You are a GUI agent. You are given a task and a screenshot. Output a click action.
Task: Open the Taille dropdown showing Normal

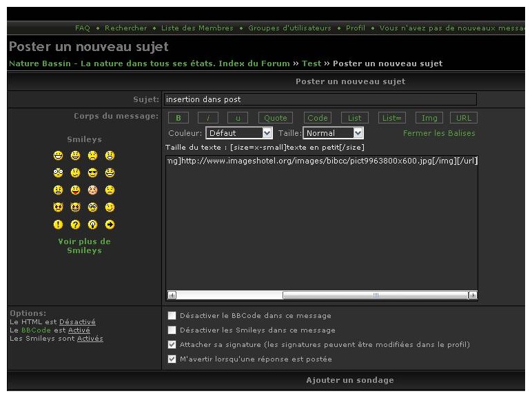(x=333, y=132)
